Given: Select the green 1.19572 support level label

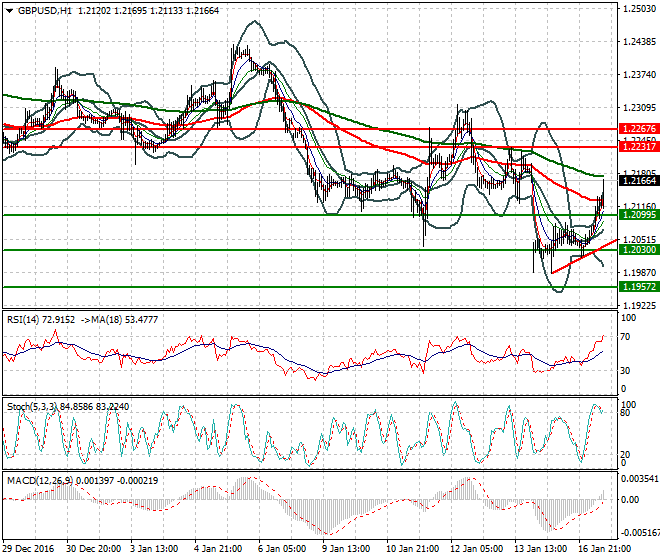Looking at the screenshot, I should coord(638,286).
